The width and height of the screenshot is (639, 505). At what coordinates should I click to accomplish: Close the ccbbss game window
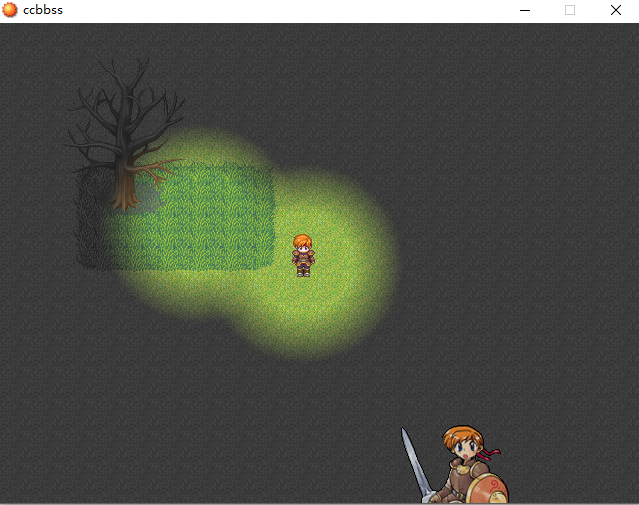click(x=616, y=10)
